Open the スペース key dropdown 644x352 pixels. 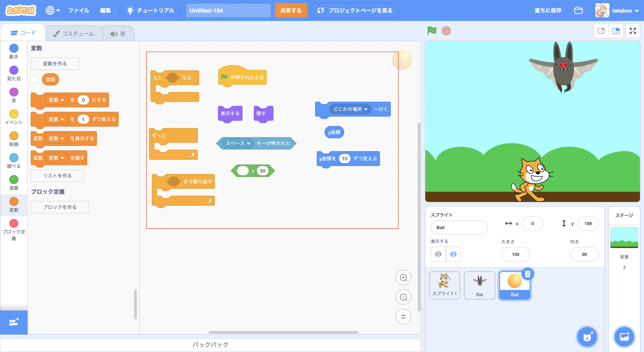point(248,144)
